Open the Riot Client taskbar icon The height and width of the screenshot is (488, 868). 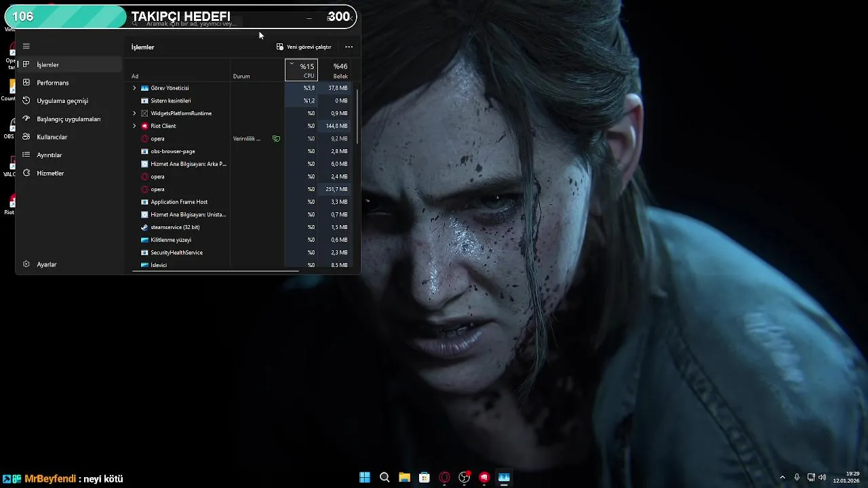484,477
